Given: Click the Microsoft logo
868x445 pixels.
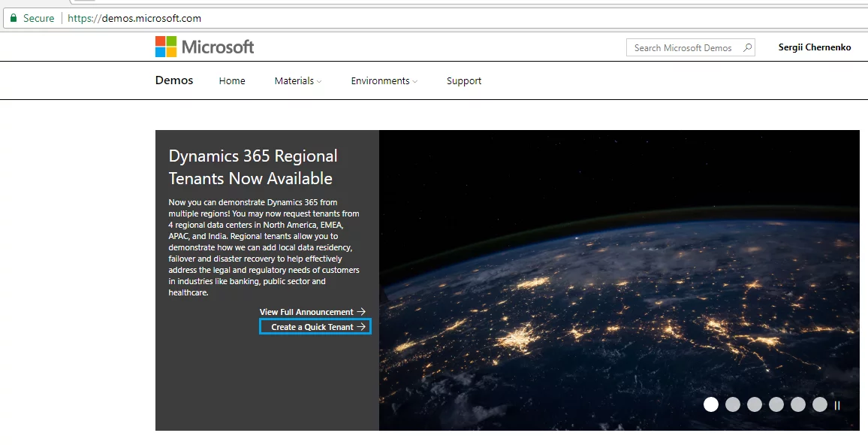Looking at the screenshot, I should [x=204, y=47].
